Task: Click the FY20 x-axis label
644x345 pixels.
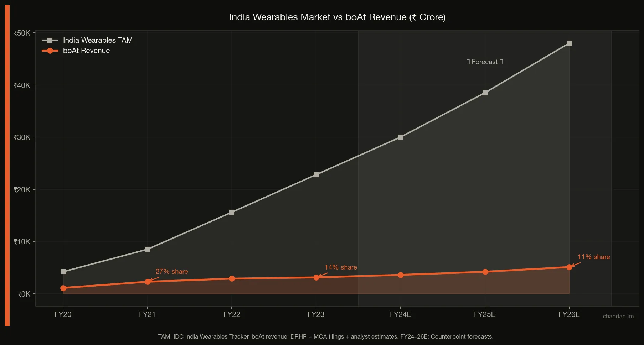Action: 63,314
